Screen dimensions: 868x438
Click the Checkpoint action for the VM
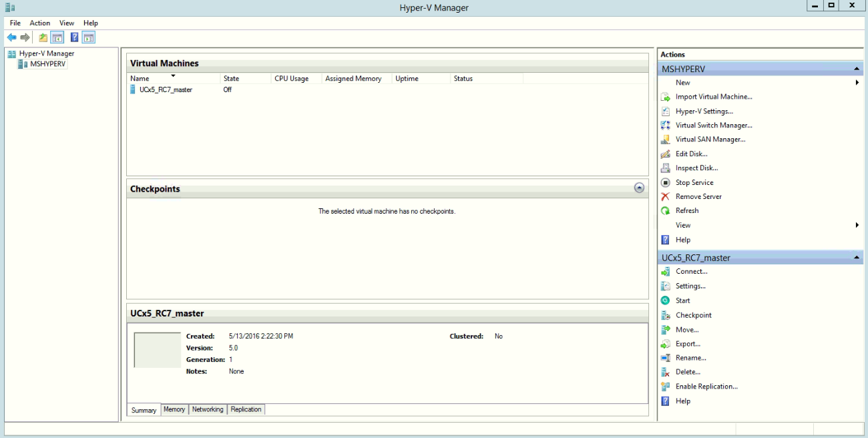tap(694, 315)
